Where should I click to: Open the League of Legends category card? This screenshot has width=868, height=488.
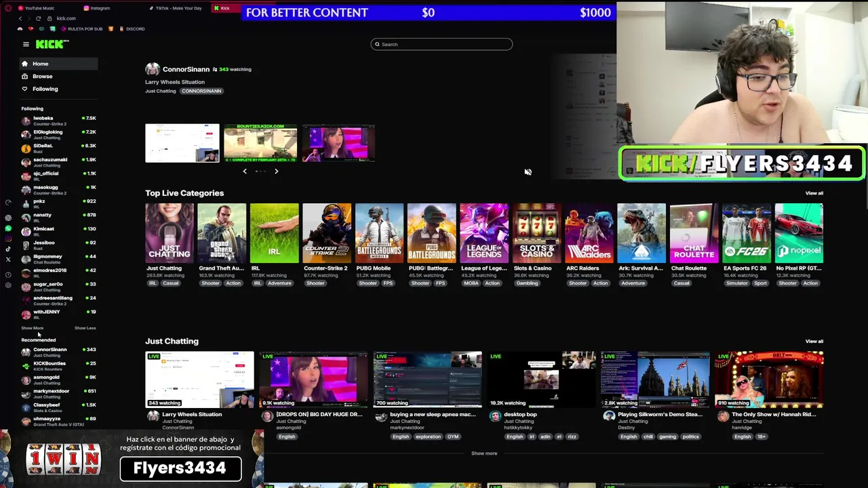[484, 233]
